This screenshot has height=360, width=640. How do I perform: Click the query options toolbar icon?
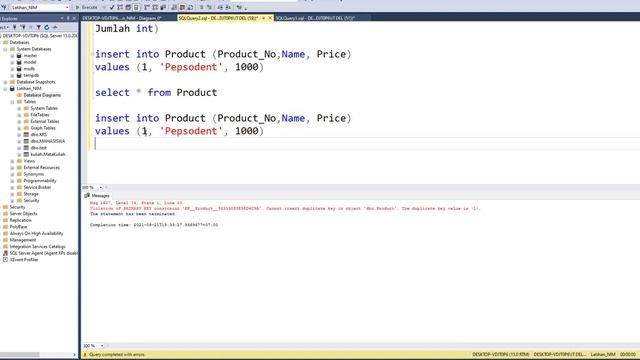pyautogui.click(x=128, y=7)
